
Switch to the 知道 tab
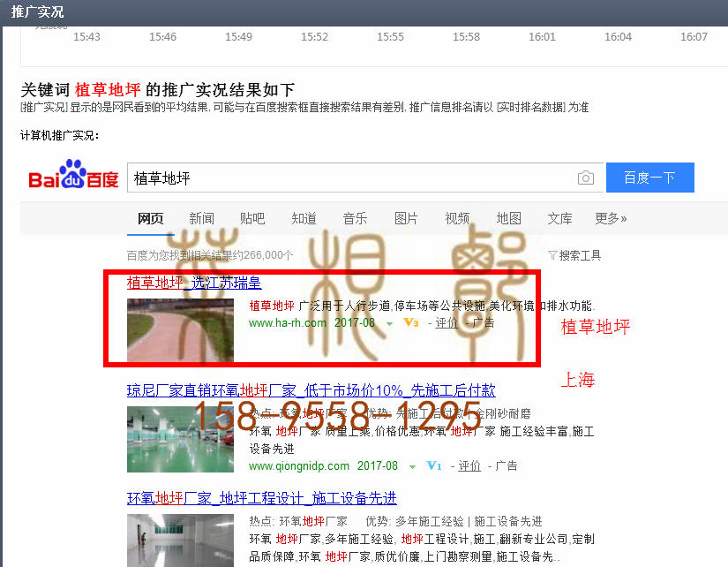(304, 218)
